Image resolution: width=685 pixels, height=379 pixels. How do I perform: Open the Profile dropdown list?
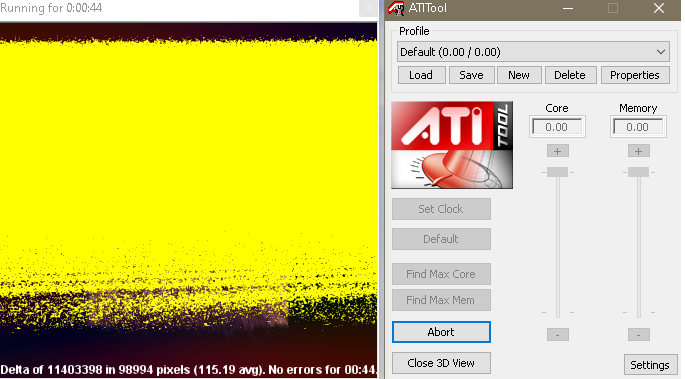click(533, 52)
